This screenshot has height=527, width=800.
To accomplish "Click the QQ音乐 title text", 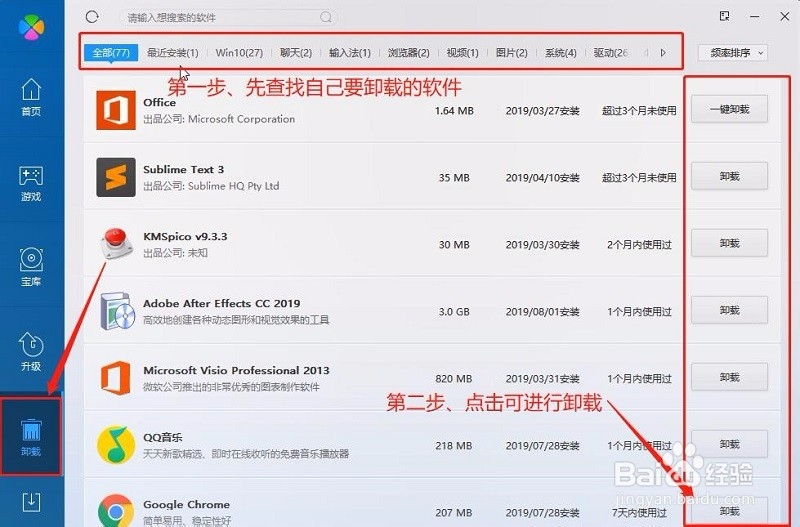I will click(162, 437).
